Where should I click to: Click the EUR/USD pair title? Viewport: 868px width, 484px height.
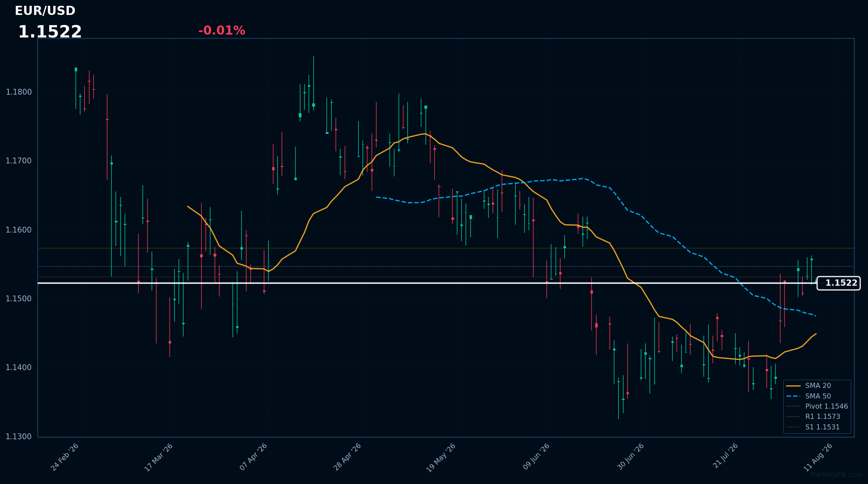[45, 11]
